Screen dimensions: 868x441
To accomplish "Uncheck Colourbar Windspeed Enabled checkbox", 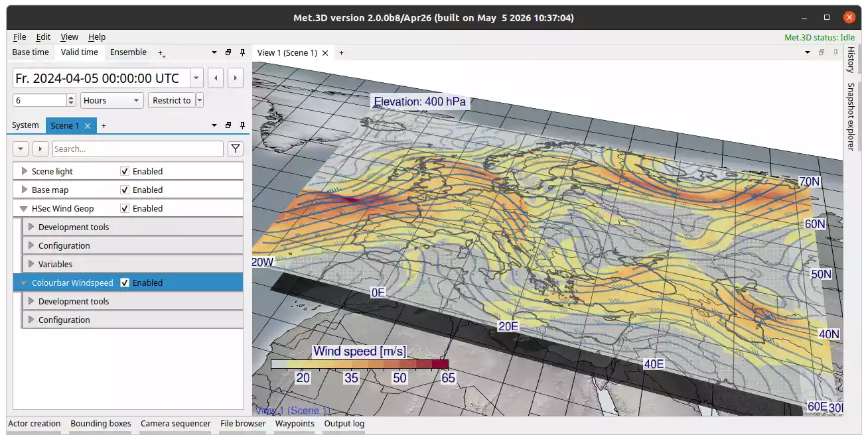I will point(125,283).
